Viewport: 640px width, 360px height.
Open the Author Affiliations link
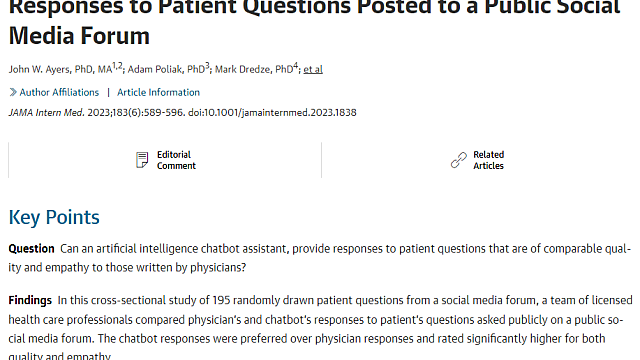tap(59, 92)
